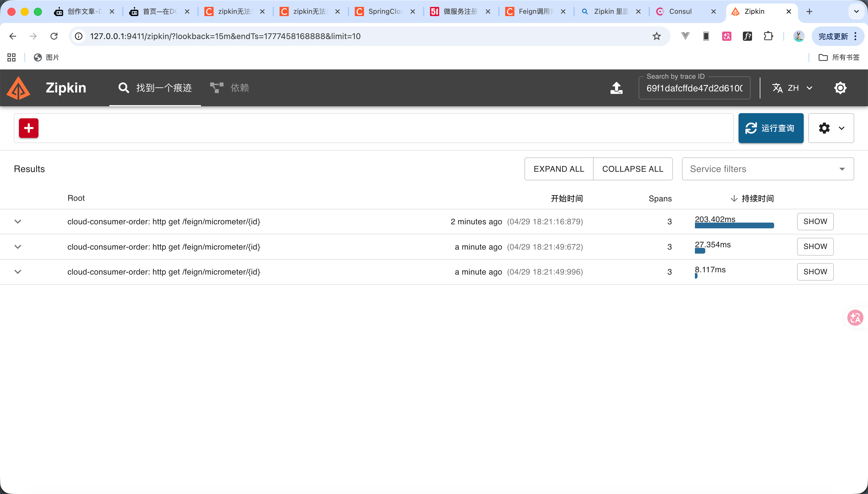The height and width of the screenshot is (494, 868).
Task: Reload the page with refresh icon
Action: point(54,36)
